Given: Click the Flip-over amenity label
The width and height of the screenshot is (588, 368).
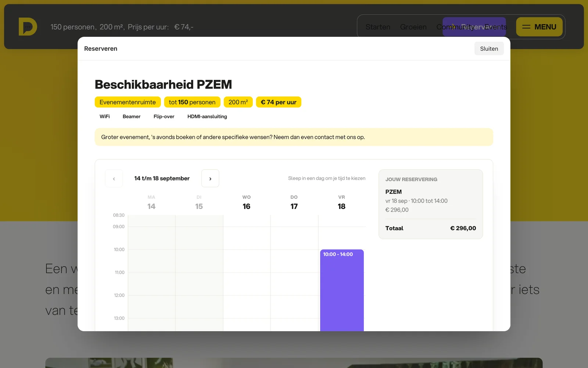Looking at the screenshot, I should click(164, 116).
